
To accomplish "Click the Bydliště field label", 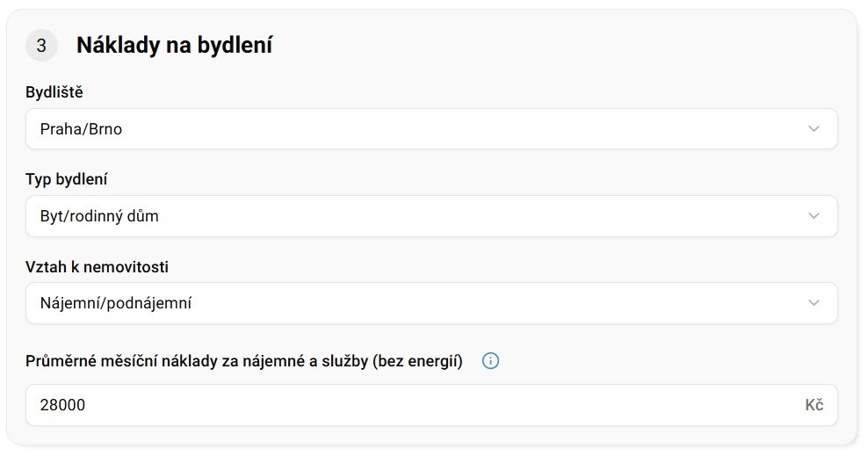I will point(54,92).
